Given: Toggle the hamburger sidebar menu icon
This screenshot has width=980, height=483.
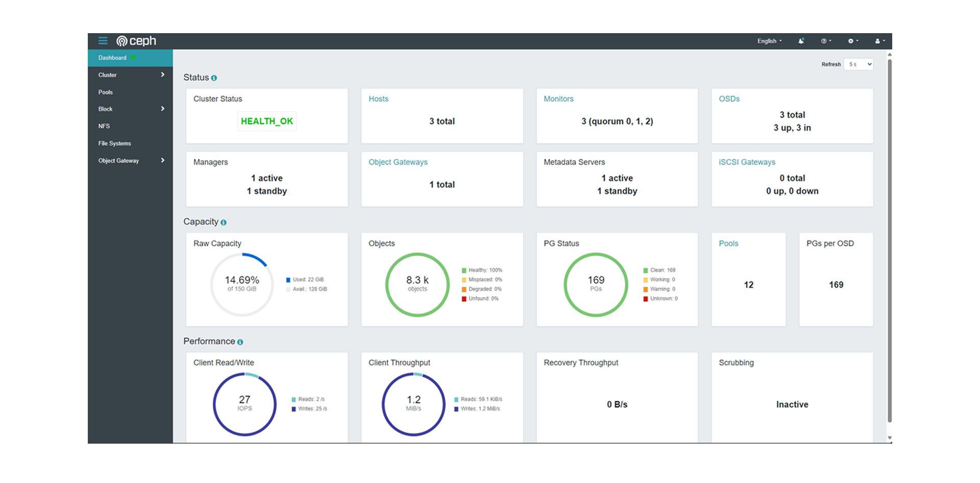Looking at the screenshot, I should (x=103, y=41).
